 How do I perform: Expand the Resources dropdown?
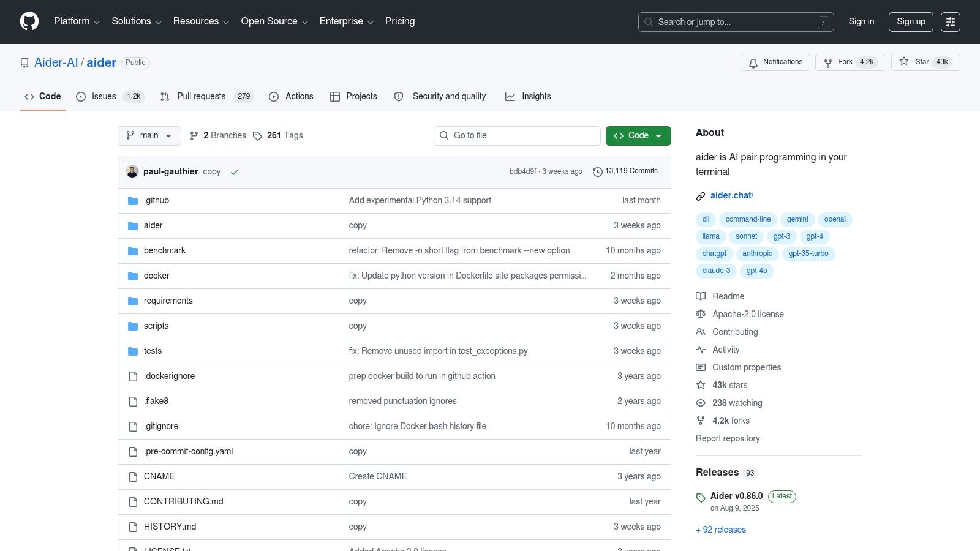click(201, 21)
